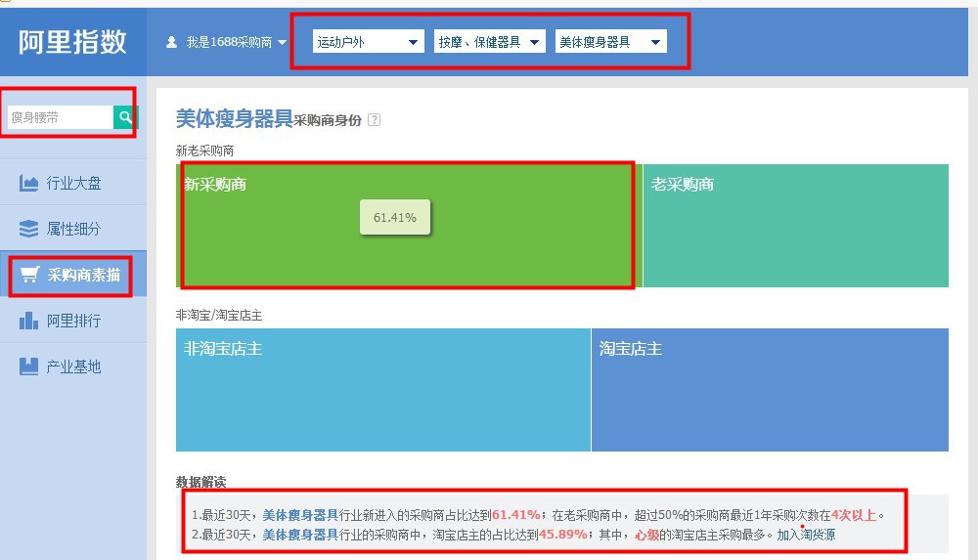Click the 数据解读 heading
The image size is (978, 560).
pyautogui.click(x=200, y=482)
